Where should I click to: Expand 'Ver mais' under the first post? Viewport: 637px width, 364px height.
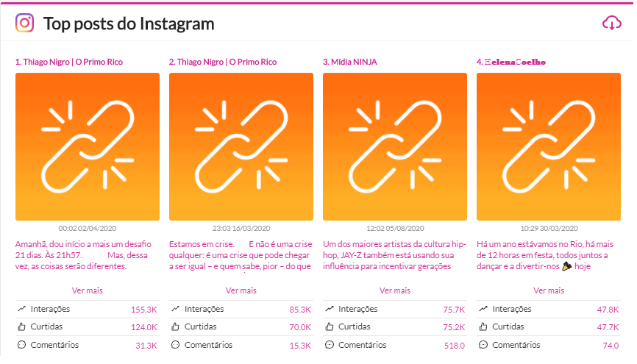click(88, 290)
